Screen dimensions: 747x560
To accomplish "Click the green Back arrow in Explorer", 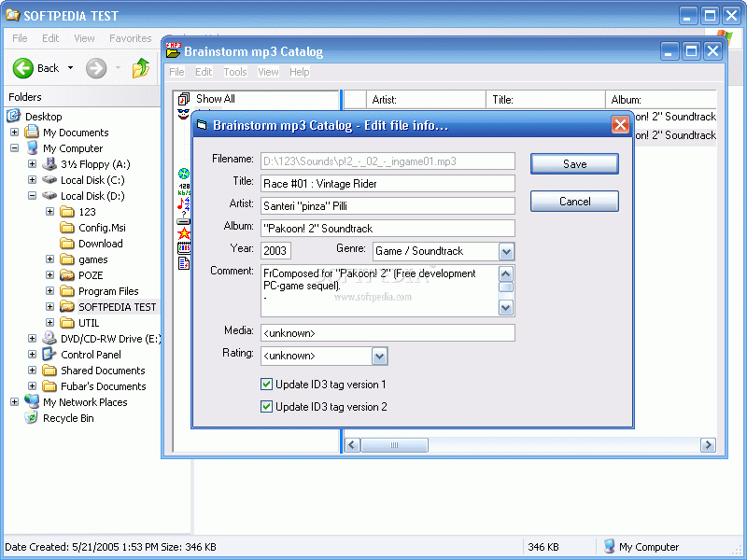I will point(22,68).
